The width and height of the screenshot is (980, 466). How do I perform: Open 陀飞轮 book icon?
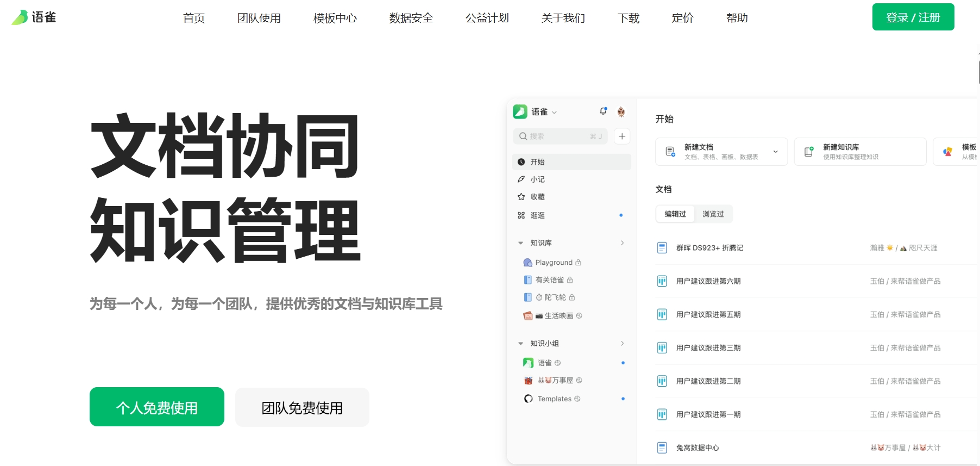[x=527, y=297]
